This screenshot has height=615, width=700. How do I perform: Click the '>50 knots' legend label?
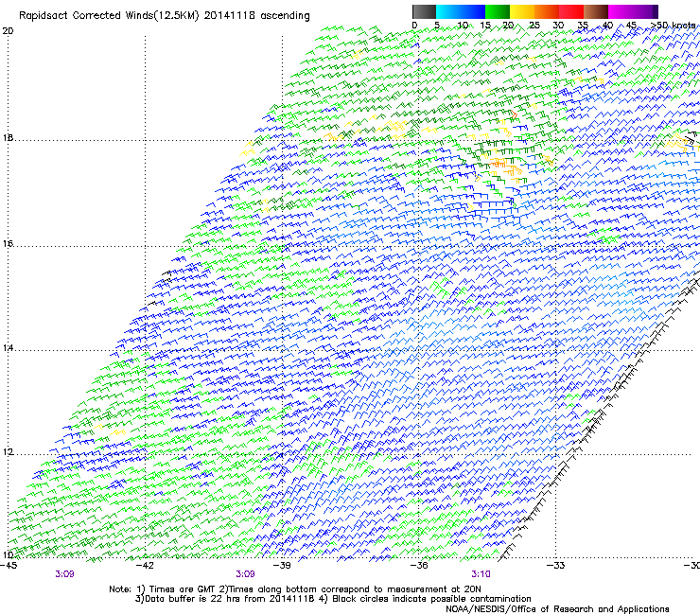(674, 26)
